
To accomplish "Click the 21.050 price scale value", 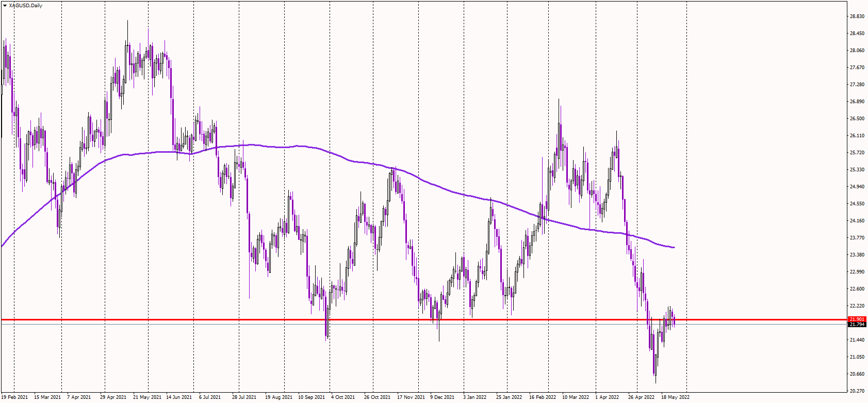I will [857, 357].
